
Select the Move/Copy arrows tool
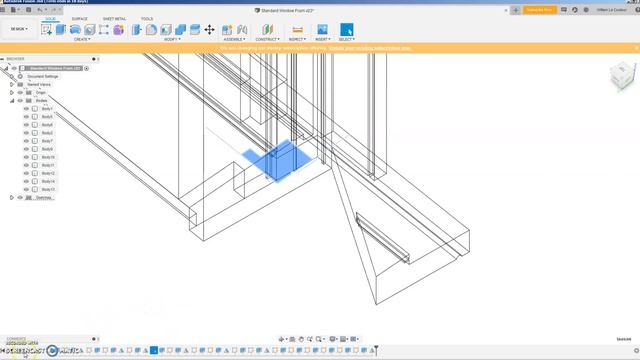coord(209,29)
